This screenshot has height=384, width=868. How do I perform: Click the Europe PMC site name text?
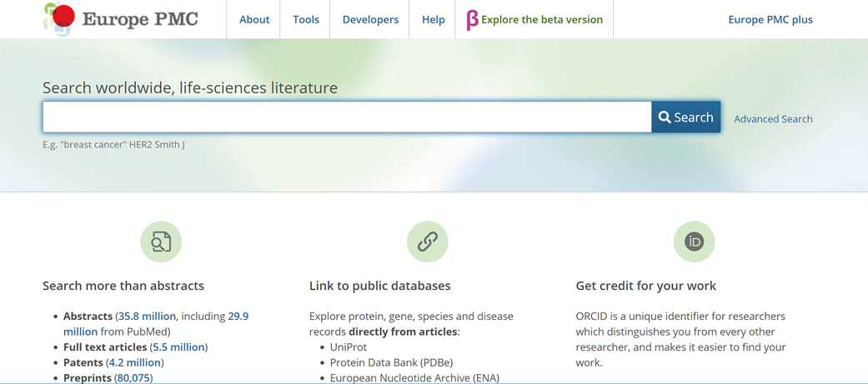pyautogui.click(x=139, y=19)
